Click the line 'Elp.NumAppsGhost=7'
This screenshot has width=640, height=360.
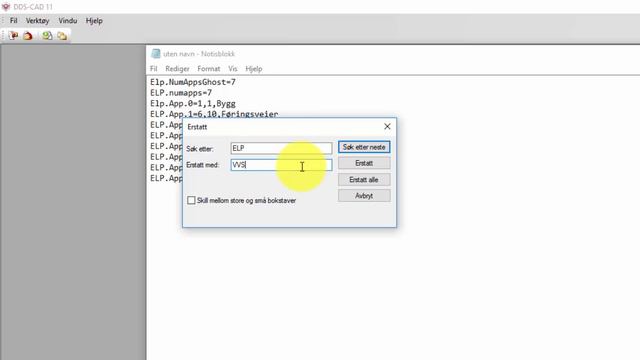193,82
